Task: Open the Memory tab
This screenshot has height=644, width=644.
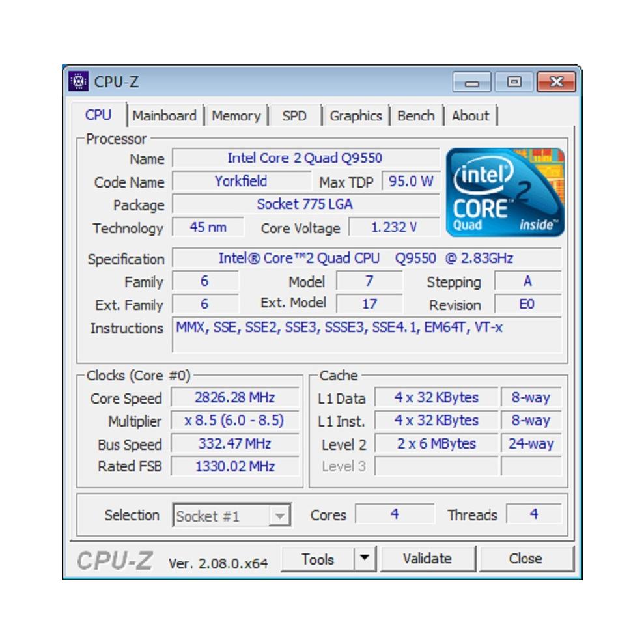Action: coord(236,116)
